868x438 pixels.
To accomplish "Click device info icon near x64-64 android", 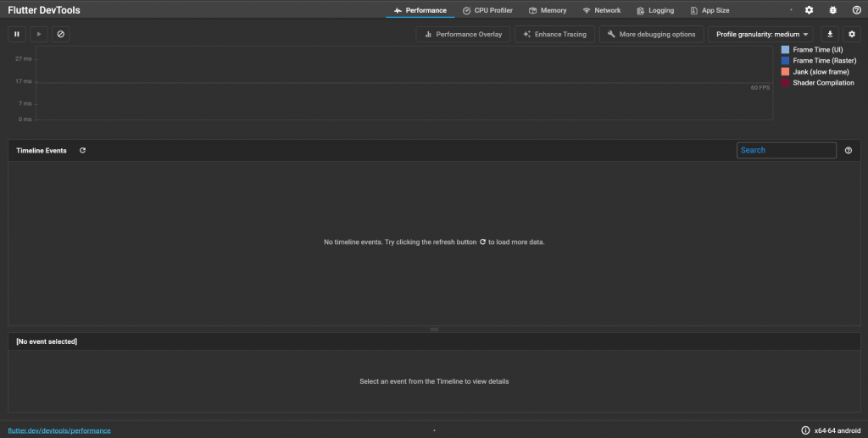I will [x=805, y=430].
